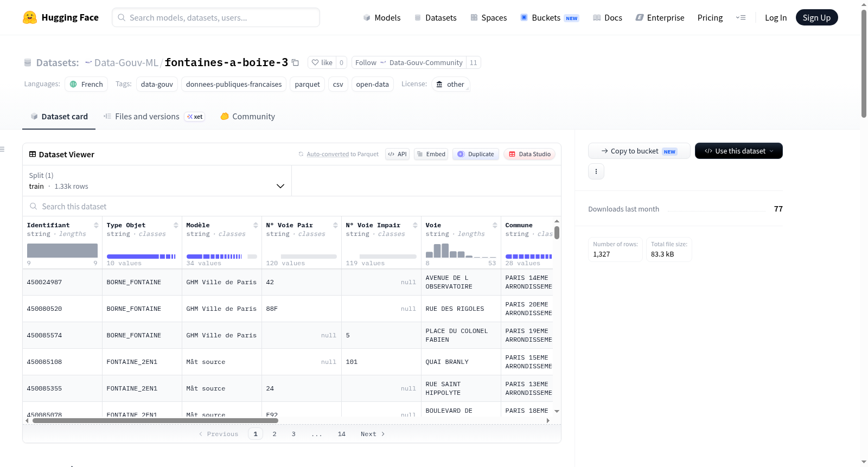
Task: Click the Auto-converted to Parquet link
Action: (x=343, y=154)
